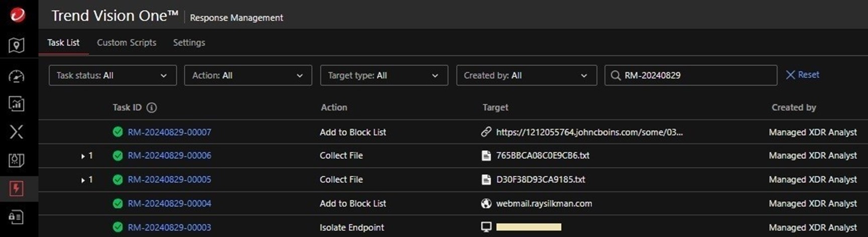
Task: Switch to the Settings tab
Action: tap(189, 43)
